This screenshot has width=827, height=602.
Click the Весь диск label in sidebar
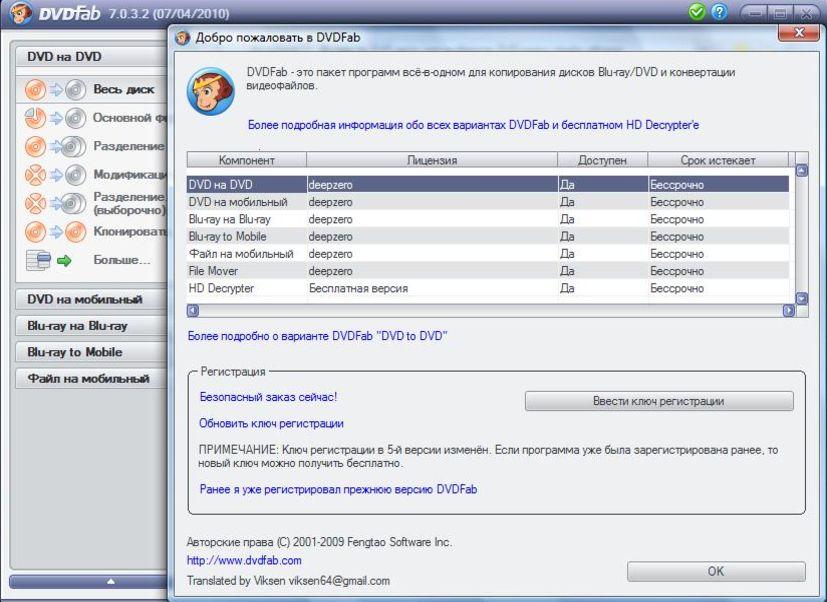coord(123,90)
